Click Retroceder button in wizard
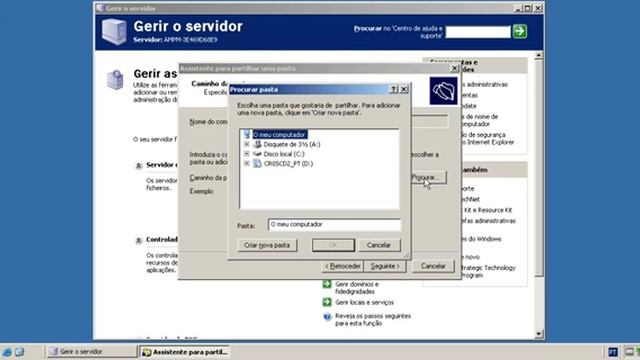The width and height of the screenshot is (640, 360). 342,266
